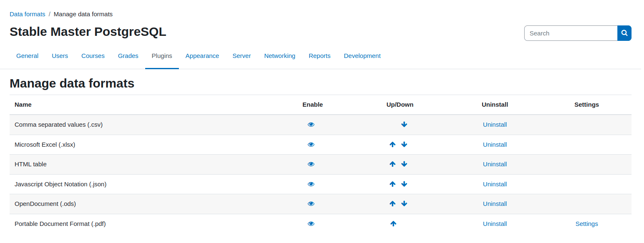Move Comma separated values (.csv) down
The width and height of the screenshot is (644, 243).
click(x=404, y=125)
